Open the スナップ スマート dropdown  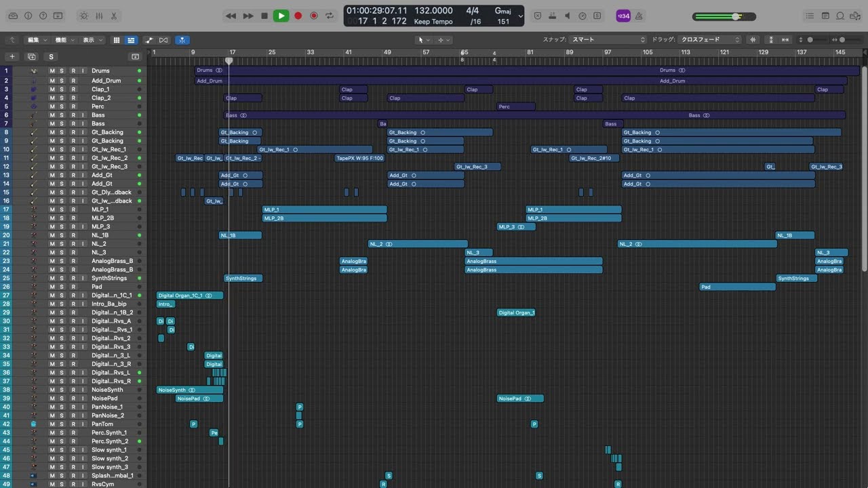608,40
